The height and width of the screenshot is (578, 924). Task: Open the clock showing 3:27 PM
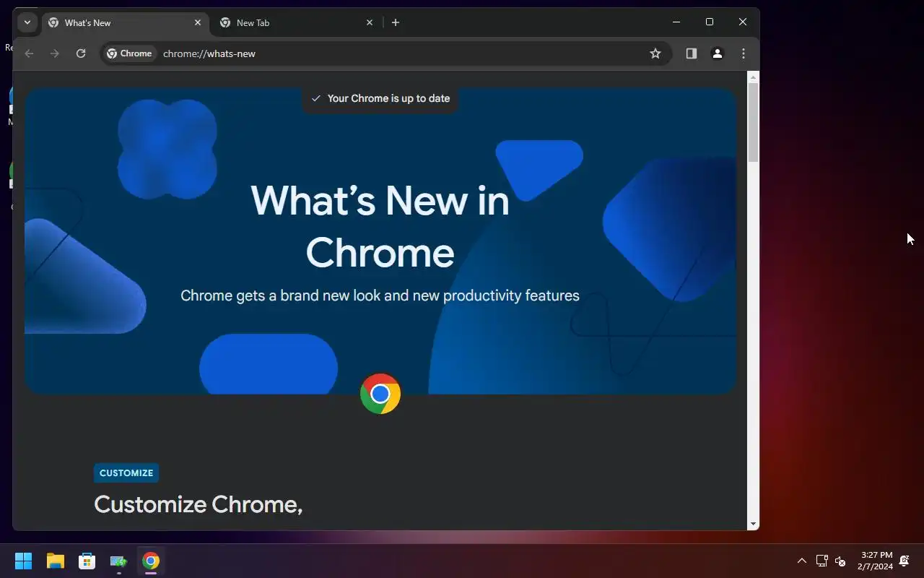pyautogui.click(x=876, y=561)
